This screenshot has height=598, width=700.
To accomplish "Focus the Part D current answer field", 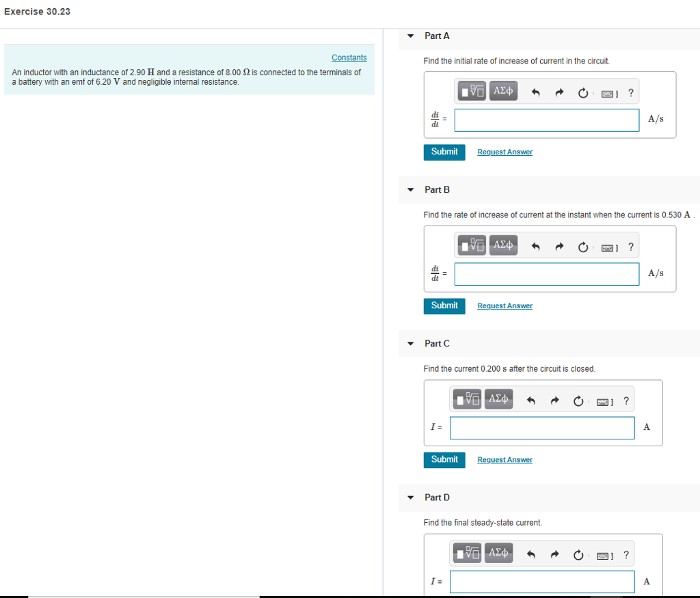I will (x=542, y=582).
